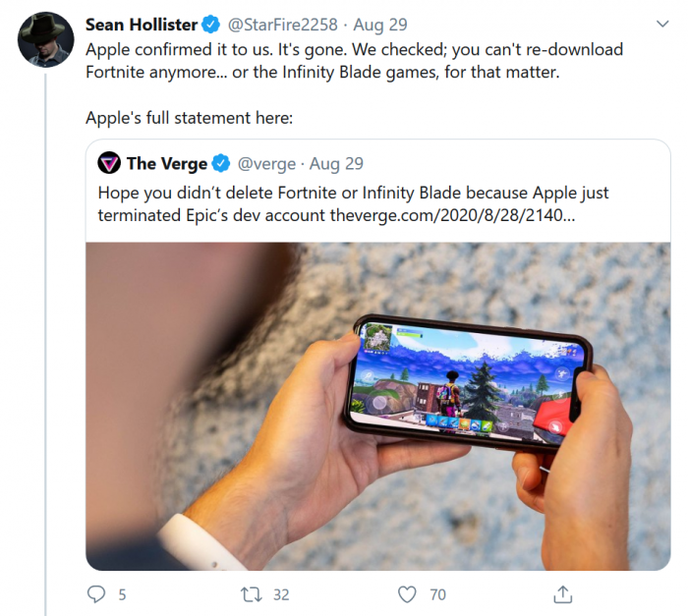Like the tweet with the heart icon
688x616 pixels.
pyautogui.click(x=407, y=593)
